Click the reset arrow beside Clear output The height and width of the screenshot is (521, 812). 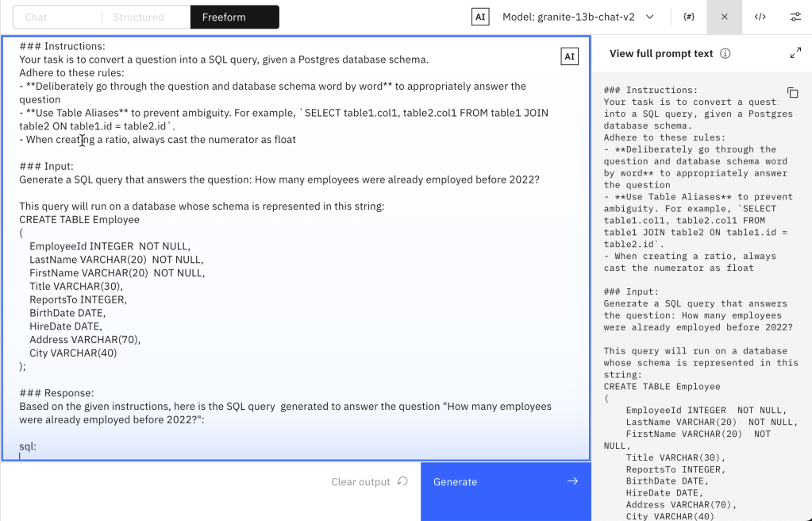(x=402, y=481)
